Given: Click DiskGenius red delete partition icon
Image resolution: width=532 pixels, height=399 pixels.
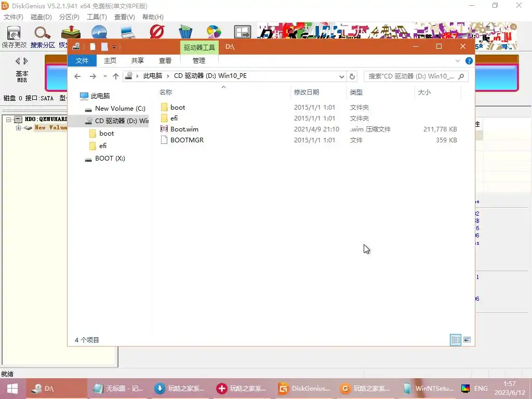Looking at the screenshot, I should pyautogui.click(x=157, y=32).
